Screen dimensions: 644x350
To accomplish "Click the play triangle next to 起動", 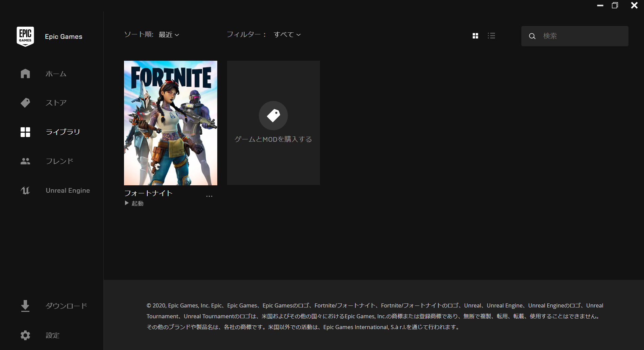I will click(127, 203).
